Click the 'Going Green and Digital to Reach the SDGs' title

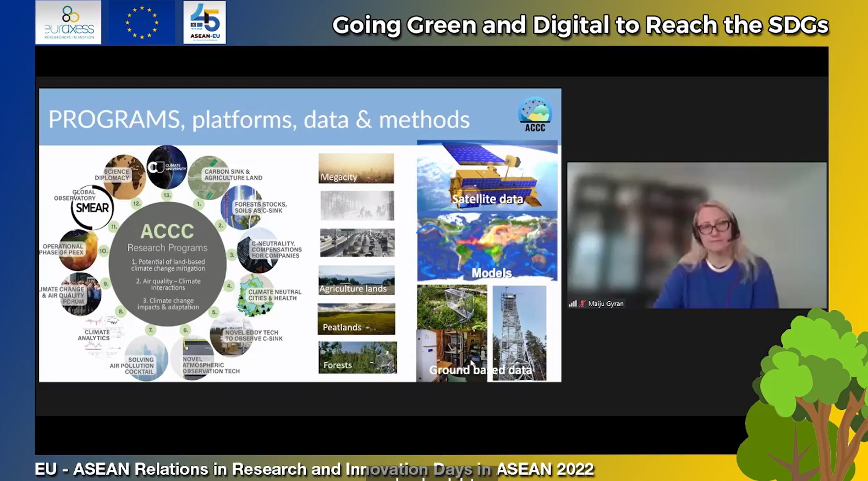(x=580, y=25)
